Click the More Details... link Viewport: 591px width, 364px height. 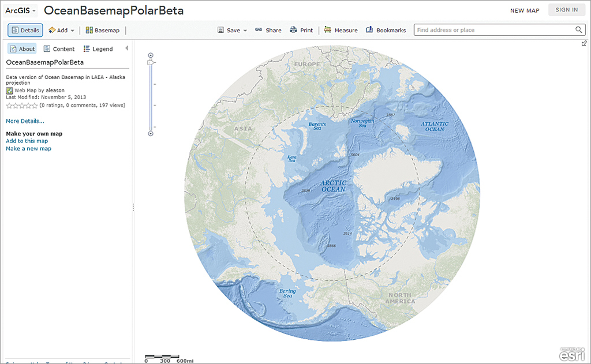coord(25,121)
